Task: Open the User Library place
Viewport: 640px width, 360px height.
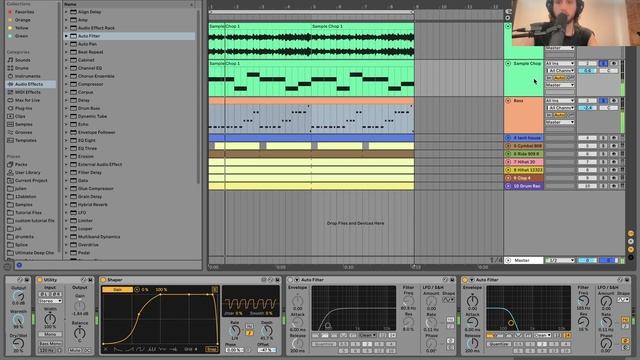Action: [27, 172]
